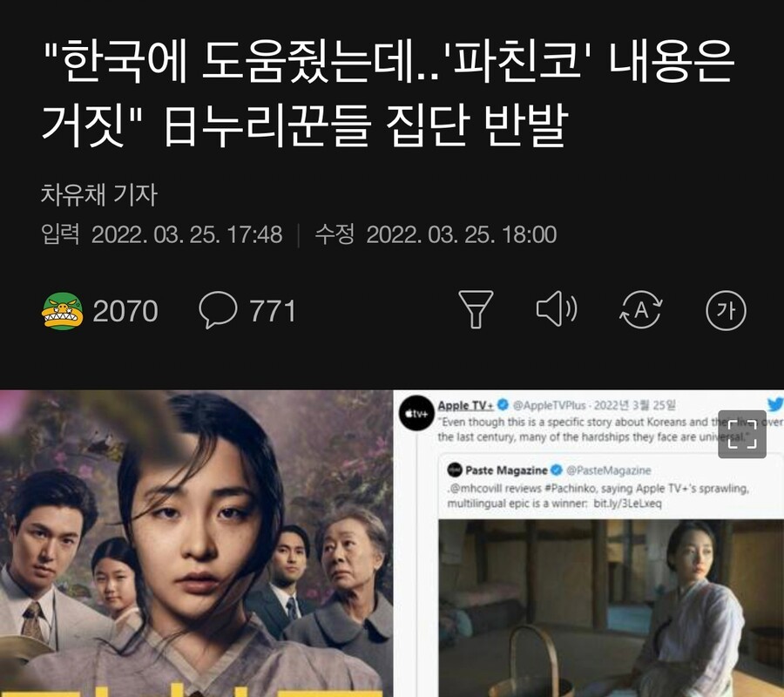Click the translate article icon
The image size is (784, 697).
pos(641,310)
